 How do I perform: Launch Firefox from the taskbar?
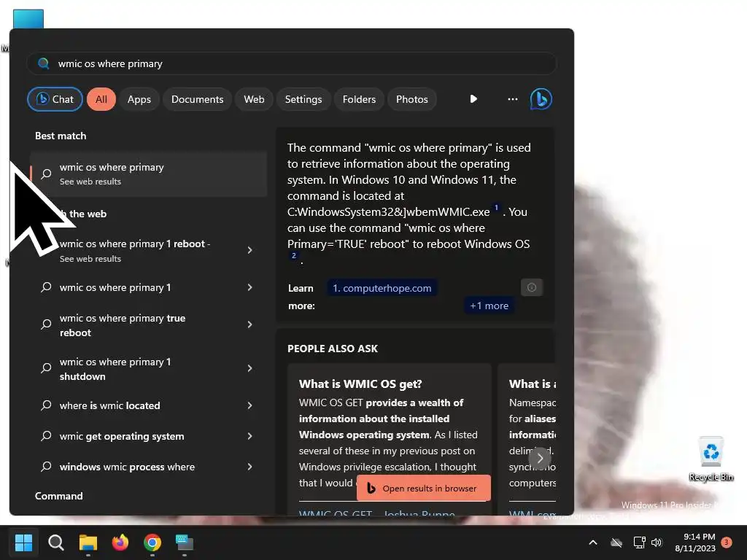tap(120, 542)
